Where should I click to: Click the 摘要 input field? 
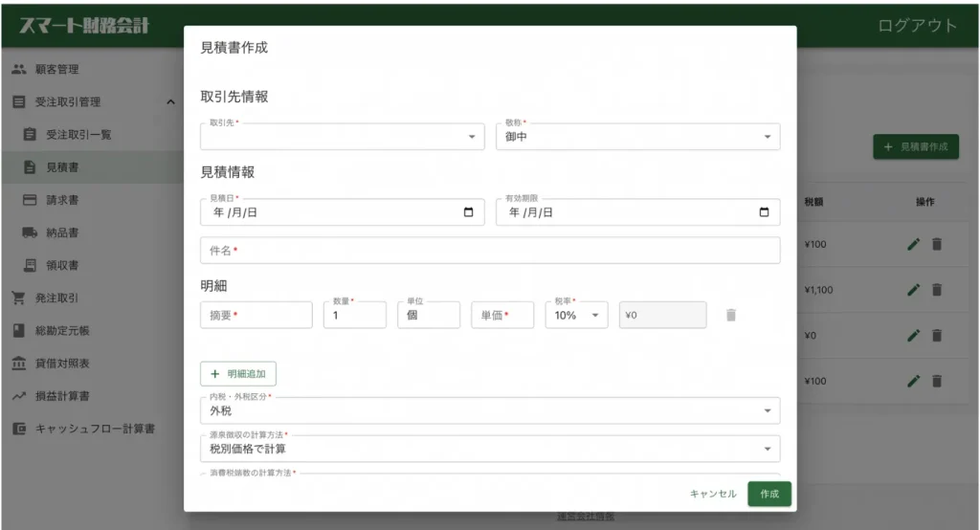(256, 315)
